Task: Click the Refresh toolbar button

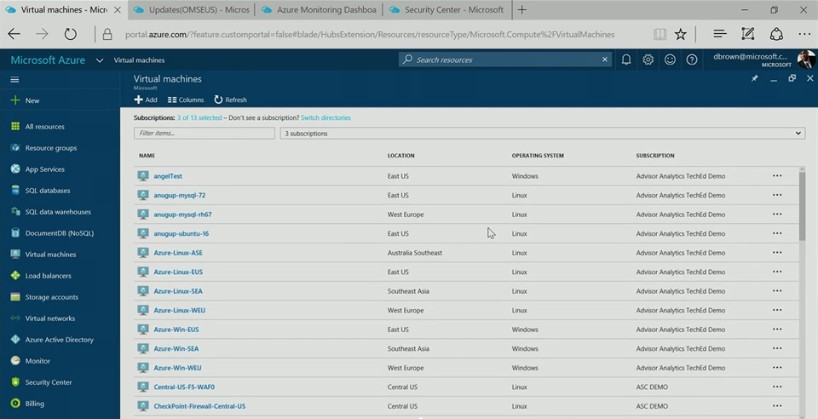Action: tap(231, 100)
